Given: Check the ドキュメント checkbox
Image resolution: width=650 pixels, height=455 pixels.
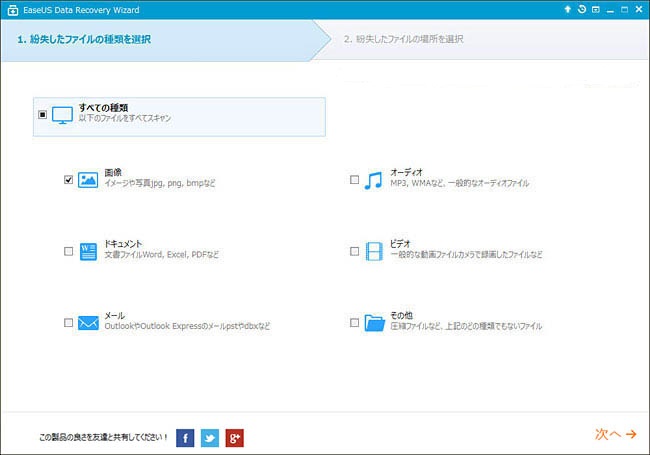Looking at the screenshot, I should [x=68, y=251].
